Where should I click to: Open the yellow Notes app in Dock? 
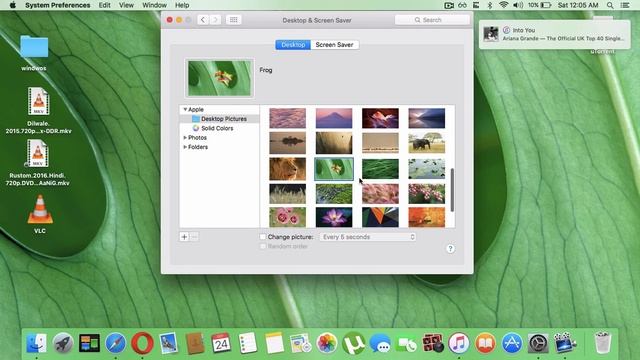pyautogui.click(x=274, y=343)
